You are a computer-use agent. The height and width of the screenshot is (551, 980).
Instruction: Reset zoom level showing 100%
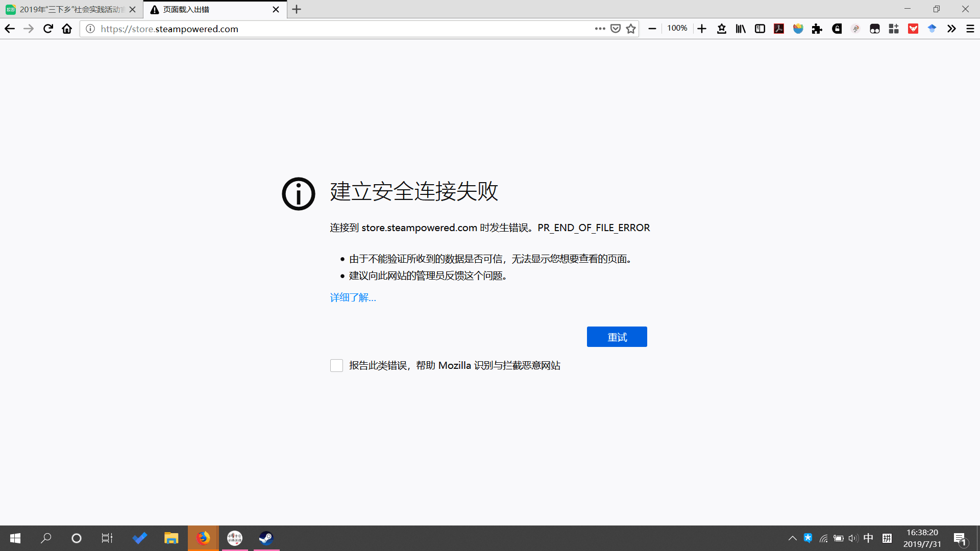[x=677, y=29]
